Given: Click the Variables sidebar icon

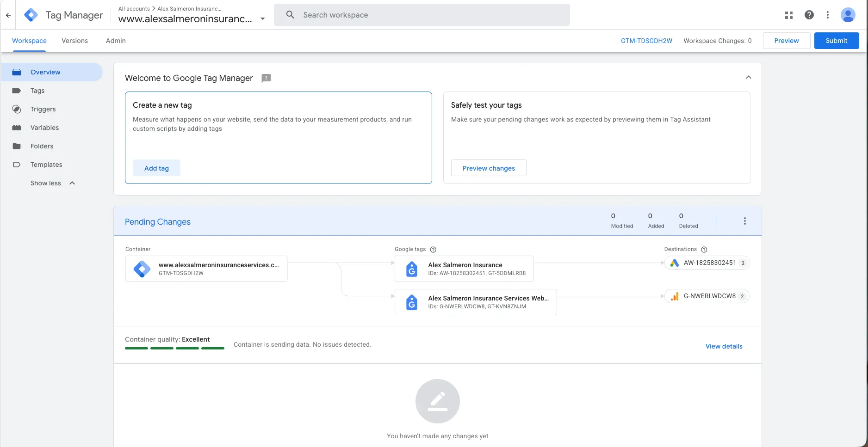Looking at the screenshot, I should point(17,128).
